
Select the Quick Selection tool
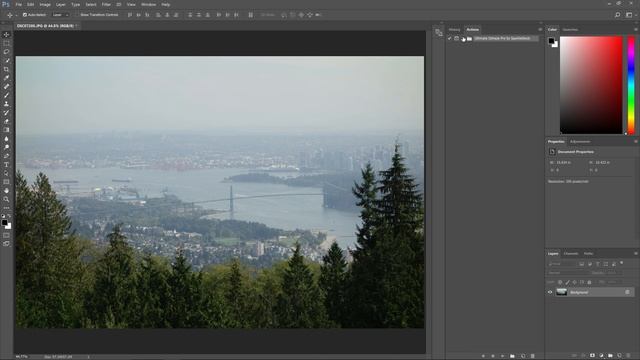pyautogui.click(x=6, y=60)
